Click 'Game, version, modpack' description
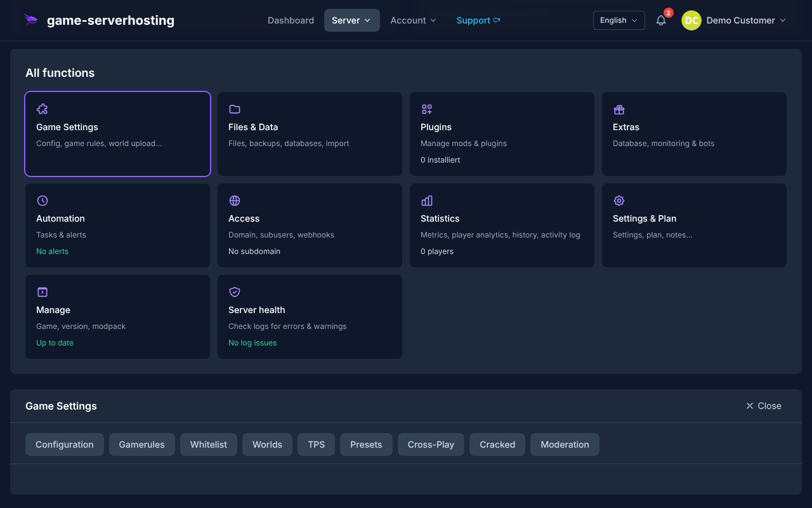Image resolution: width=812 pixels, height=508 pixels. coord(81,326)
